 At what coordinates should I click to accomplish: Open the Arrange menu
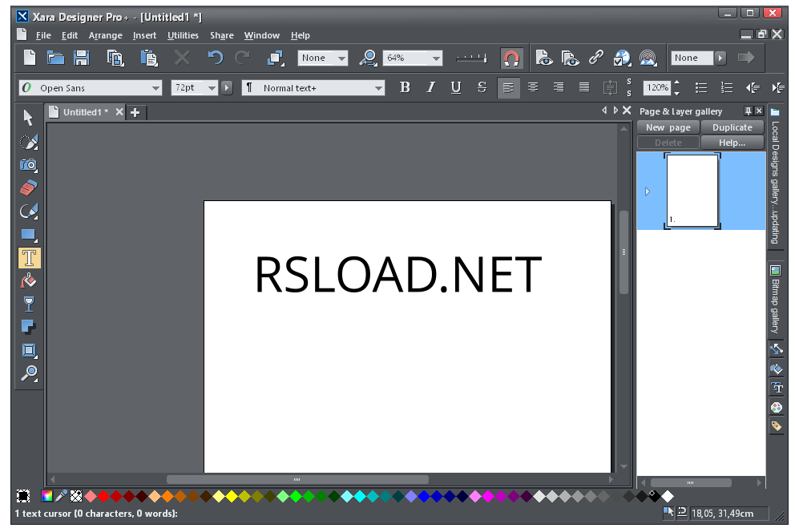pyautogui.click(x=106, y=35)
